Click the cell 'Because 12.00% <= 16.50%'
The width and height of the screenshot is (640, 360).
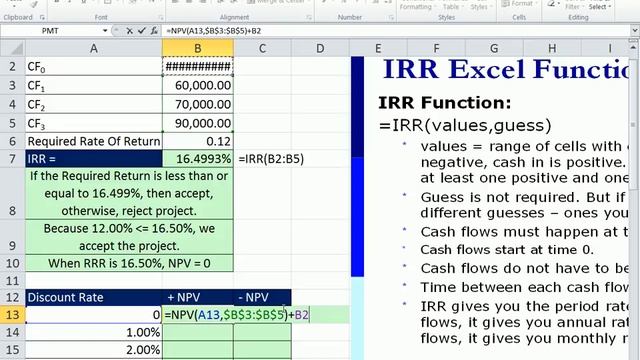coord(129,237)
